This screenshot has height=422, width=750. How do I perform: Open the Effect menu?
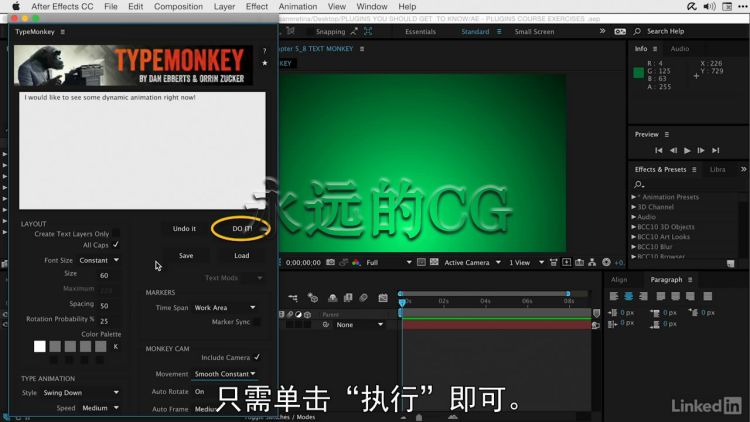[x=257, y=6]
